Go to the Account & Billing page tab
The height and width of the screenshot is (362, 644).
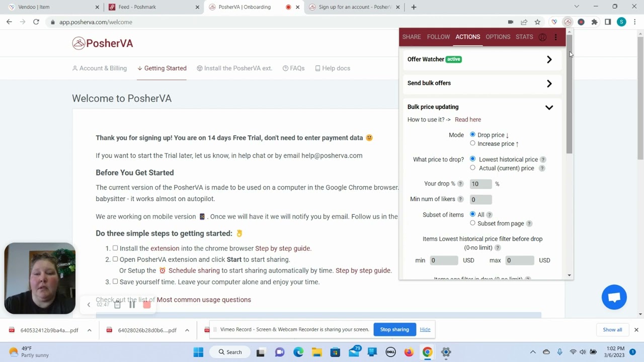tap(100, 68)
